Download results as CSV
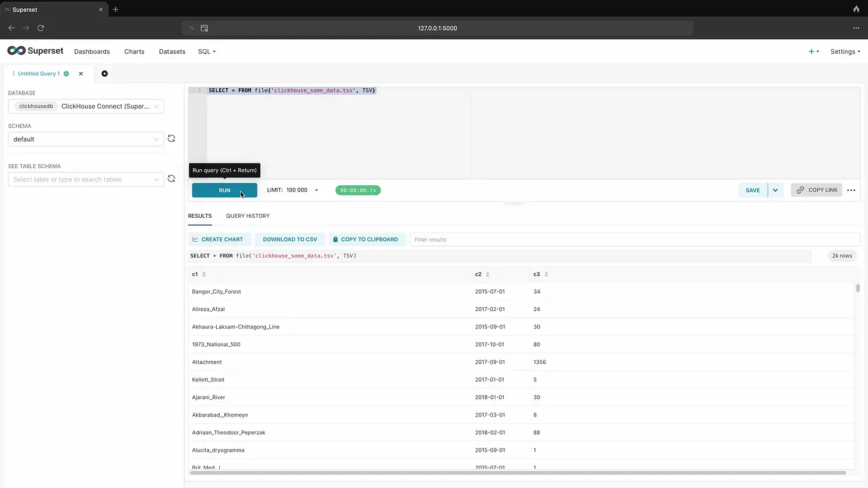 [290, 239]
